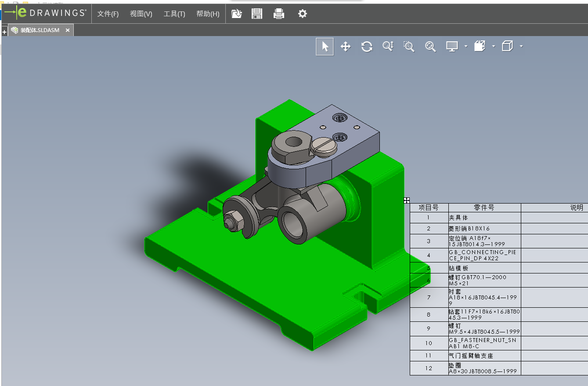Open options with the gear icon
Screen dimensions: 588x386
pyautogui.click(x=302, y=14)
